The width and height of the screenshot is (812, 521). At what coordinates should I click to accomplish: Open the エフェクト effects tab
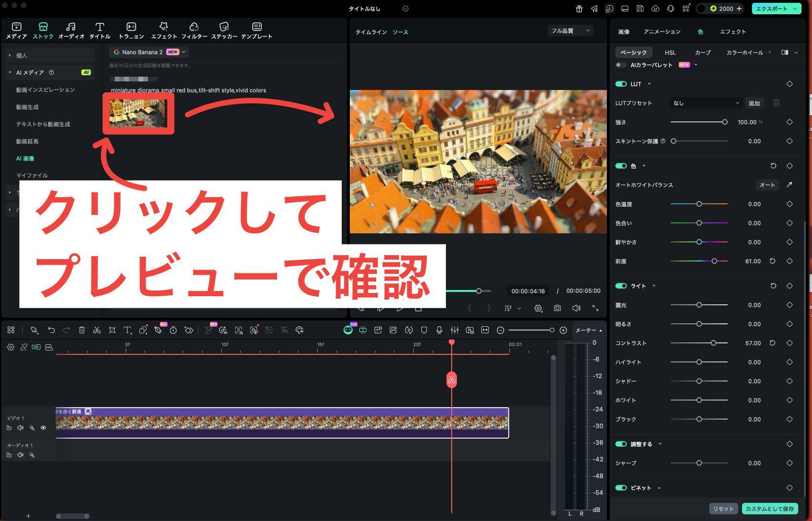pyautogui.click(x=164, y=30)
